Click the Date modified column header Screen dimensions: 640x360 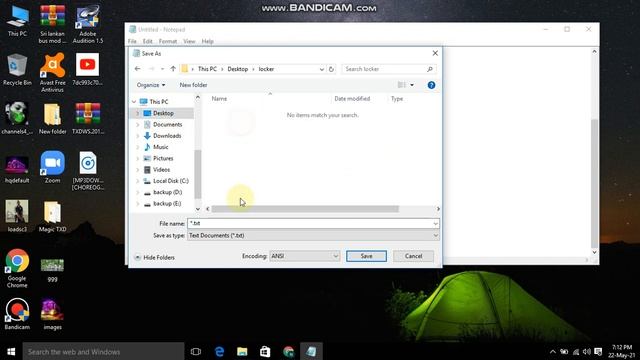point(352,99)
